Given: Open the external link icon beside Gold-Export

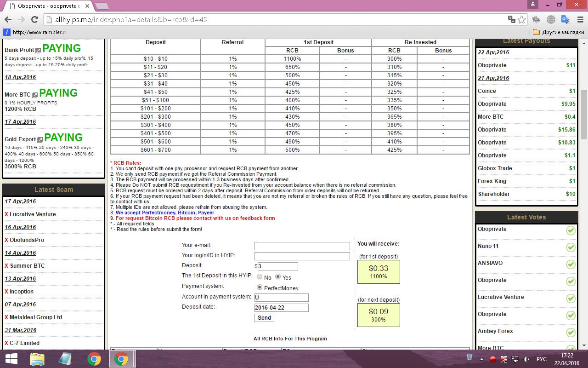Looking at the screenshot, I should (x=40, y=139).
